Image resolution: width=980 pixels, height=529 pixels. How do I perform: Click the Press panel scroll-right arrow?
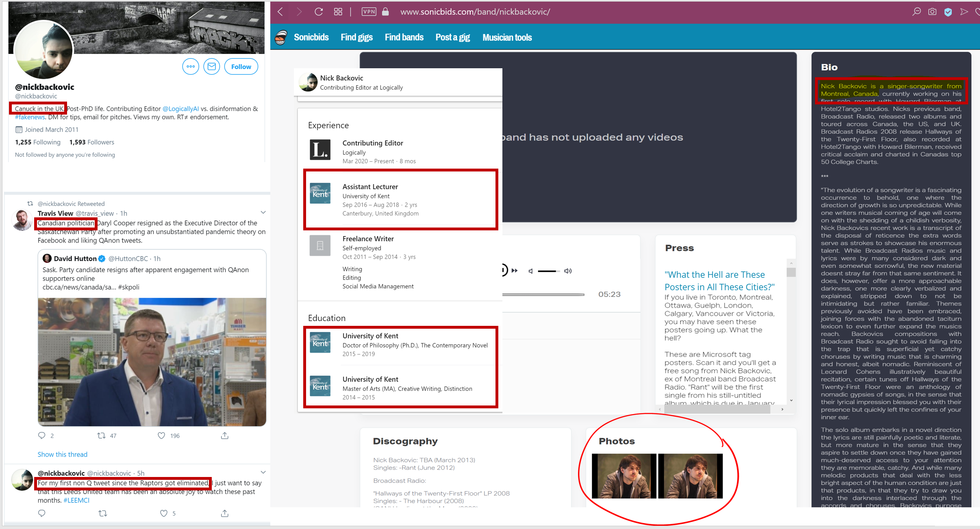782,409
